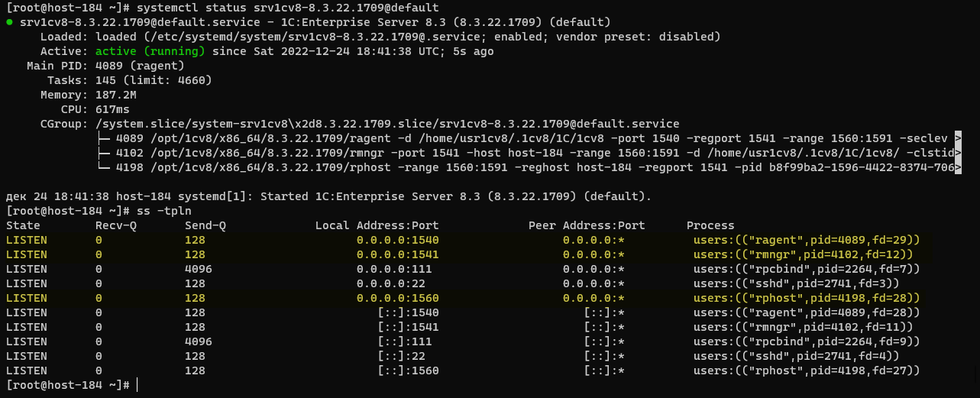Screen dimensions: 980x398
Task: Click the cursor at the last empty prompt
Action: click(x=138, y=386)
